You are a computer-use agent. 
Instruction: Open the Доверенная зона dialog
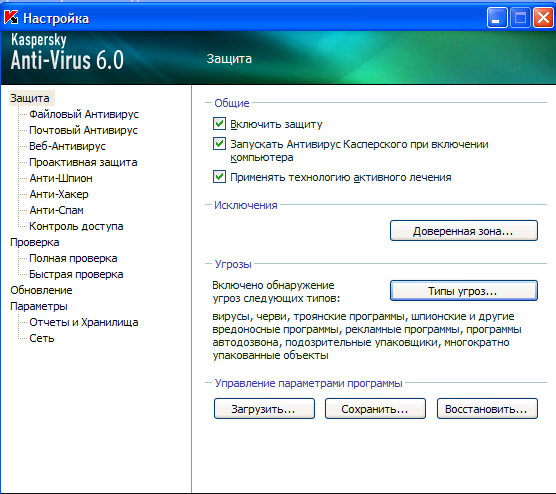point(464,231)
